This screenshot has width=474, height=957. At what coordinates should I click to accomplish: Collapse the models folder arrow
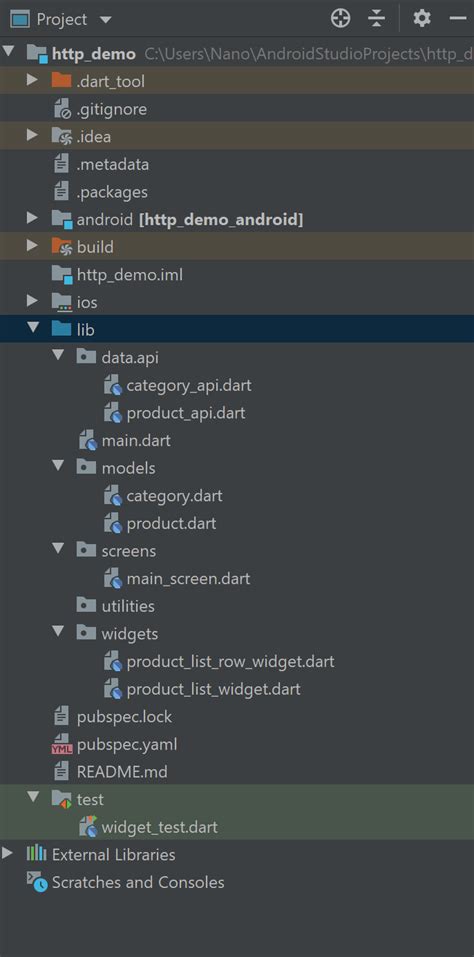pyautogui.click(x=58, y=466)
